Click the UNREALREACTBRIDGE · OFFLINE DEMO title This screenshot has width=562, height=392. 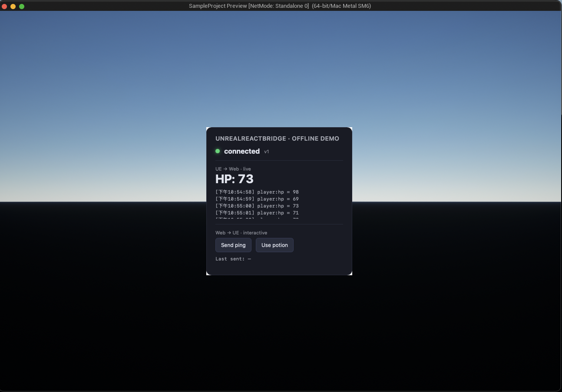[277, 138]
